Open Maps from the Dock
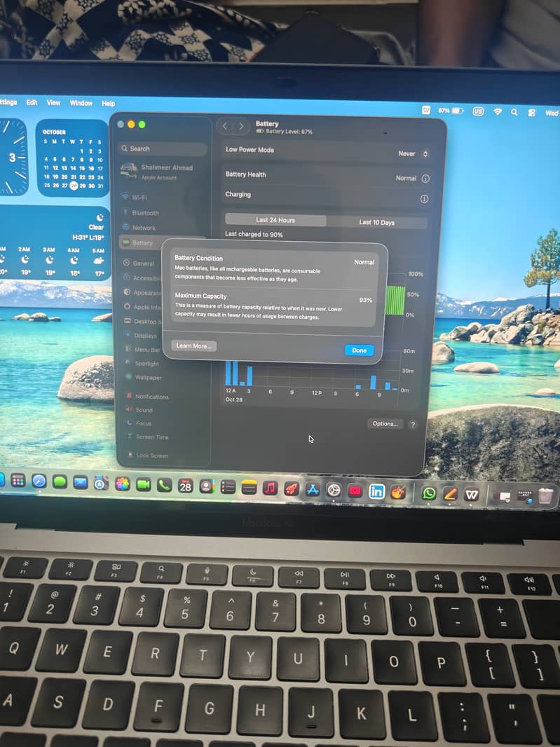 pos(101,484)
